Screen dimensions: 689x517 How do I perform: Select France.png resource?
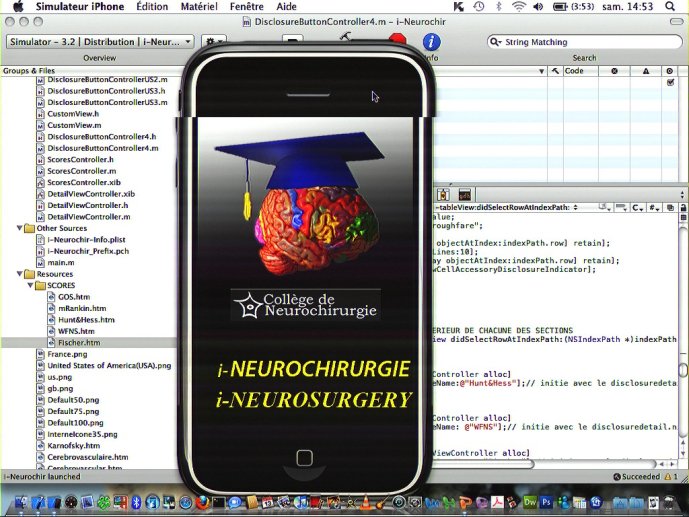(x=67, y=354)
